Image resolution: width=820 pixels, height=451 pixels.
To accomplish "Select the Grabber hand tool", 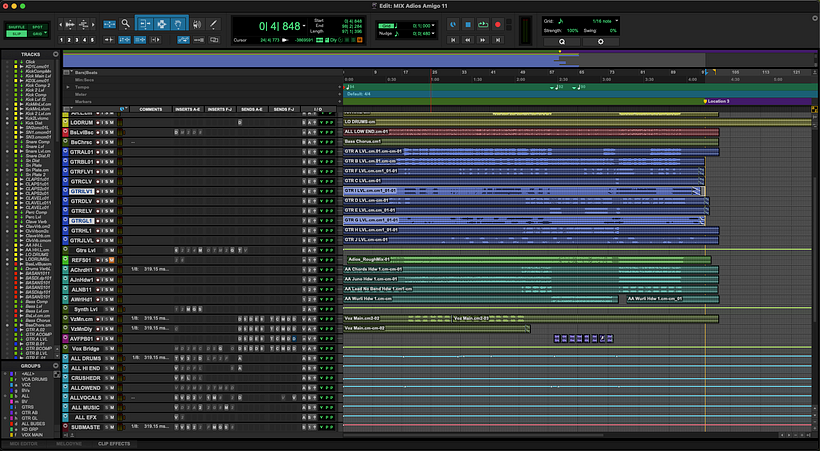I will point(178,22).
